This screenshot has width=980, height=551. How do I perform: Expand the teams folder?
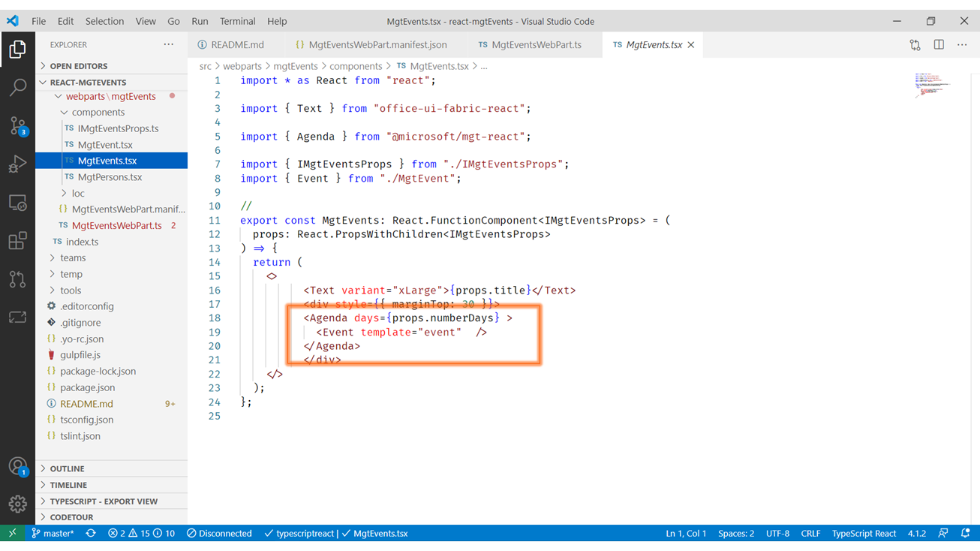(73, 257)
